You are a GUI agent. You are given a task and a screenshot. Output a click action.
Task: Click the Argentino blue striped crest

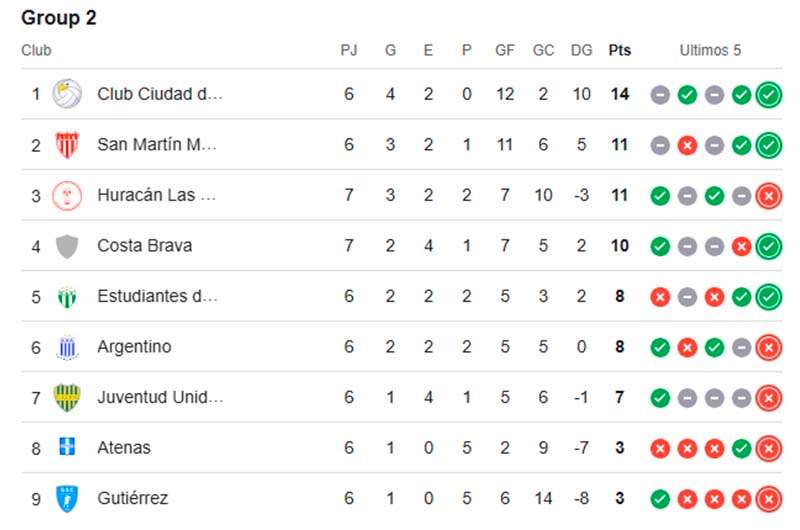point(67,347)
